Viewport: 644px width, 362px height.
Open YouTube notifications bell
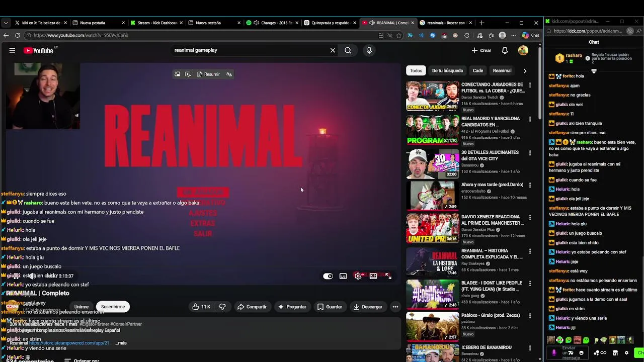point(505,50)
